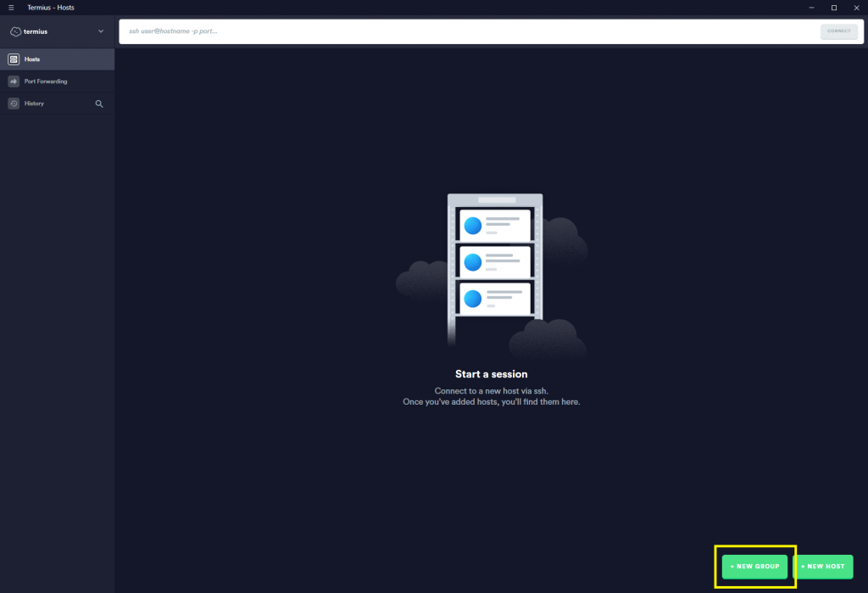The image size is (868, 593).
Task: Minimize the Termius window
Action: click(811, 8)
